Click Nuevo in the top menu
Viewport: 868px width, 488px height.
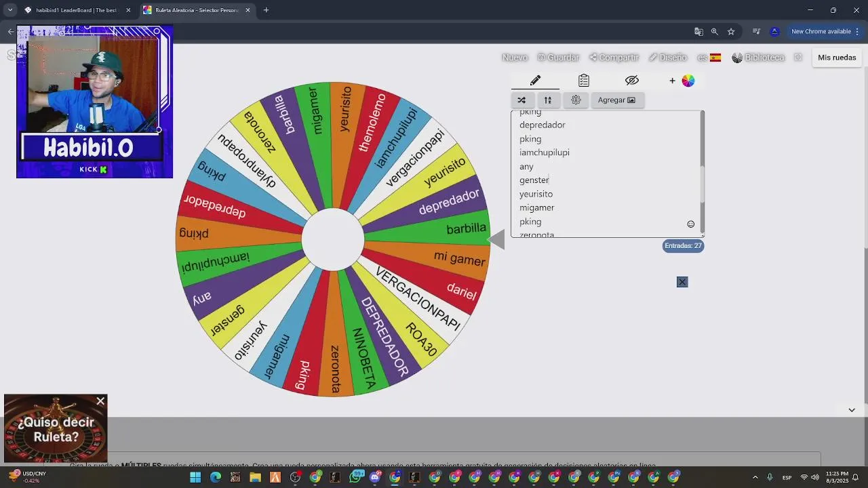tap(515, 58)
